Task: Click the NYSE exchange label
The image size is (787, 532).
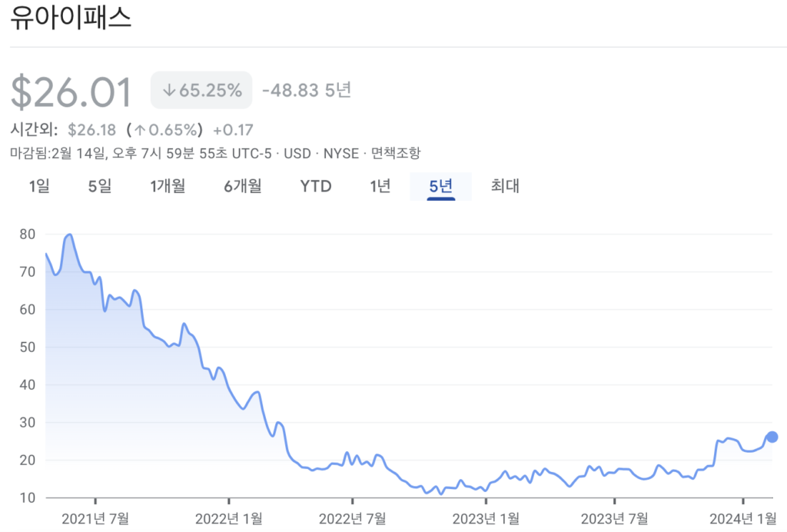Action: click(x=339, y=153)
